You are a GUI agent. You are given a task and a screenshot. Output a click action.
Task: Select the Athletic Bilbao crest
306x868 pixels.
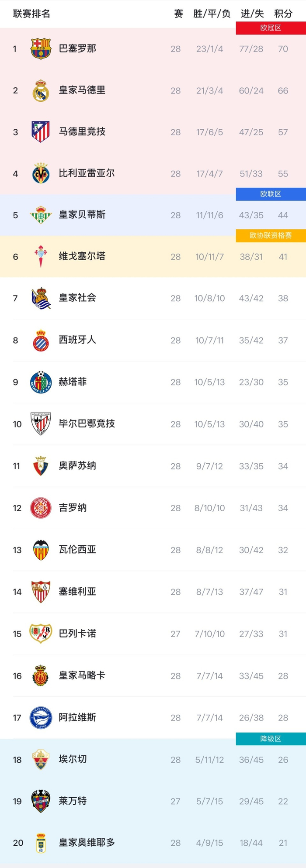(x=41, y=424)
